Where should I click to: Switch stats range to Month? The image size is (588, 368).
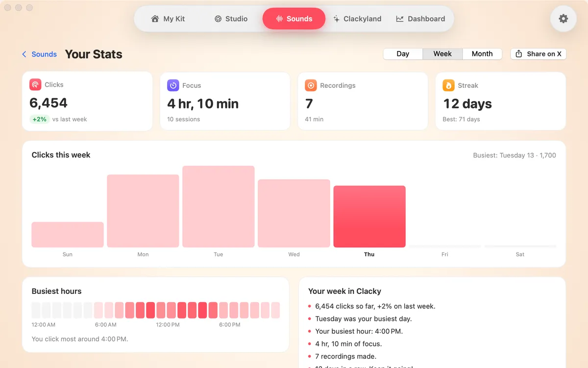click(482, 54)
